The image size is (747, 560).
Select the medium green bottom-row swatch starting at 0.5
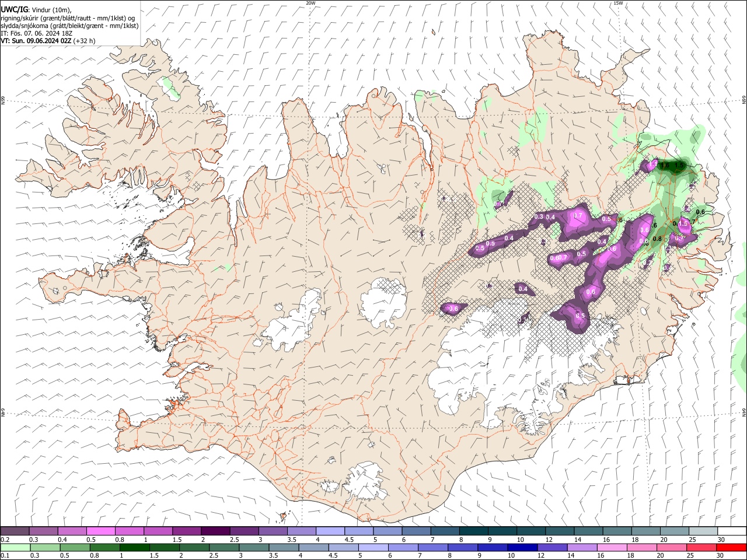coord(75,547)
